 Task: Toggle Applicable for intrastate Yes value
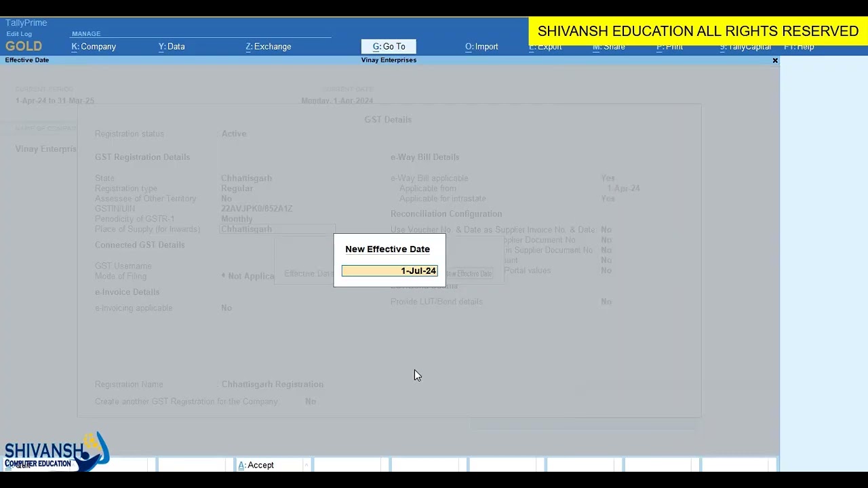(x=608, y=199)
